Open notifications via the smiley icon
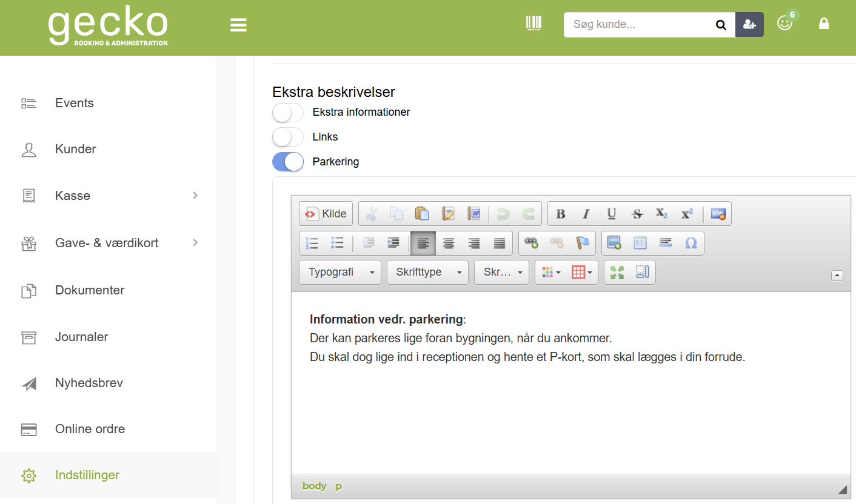The width and height of the screenshot is (856, 504). [784, 23]
